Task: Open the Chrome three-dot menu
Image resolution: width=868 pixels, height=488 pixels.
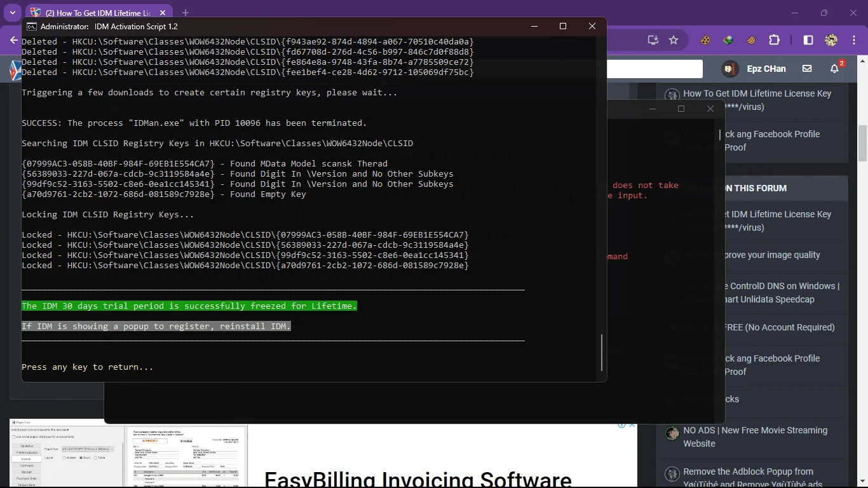Action: pos(853,40)
